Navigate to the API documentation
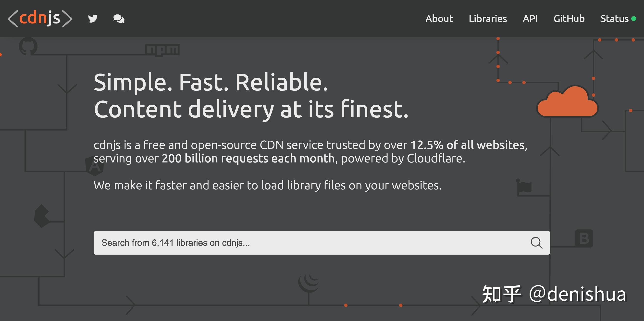 (x=531, y=18)
